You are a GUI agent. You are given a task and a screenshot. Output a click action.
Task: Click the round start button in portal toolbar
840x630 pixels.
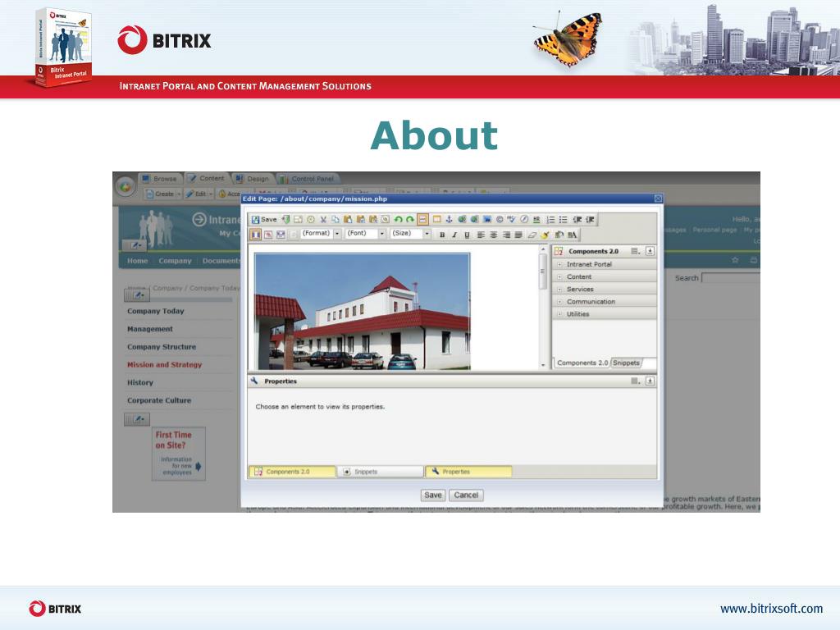pyautogui.click(x=126, y=187)
